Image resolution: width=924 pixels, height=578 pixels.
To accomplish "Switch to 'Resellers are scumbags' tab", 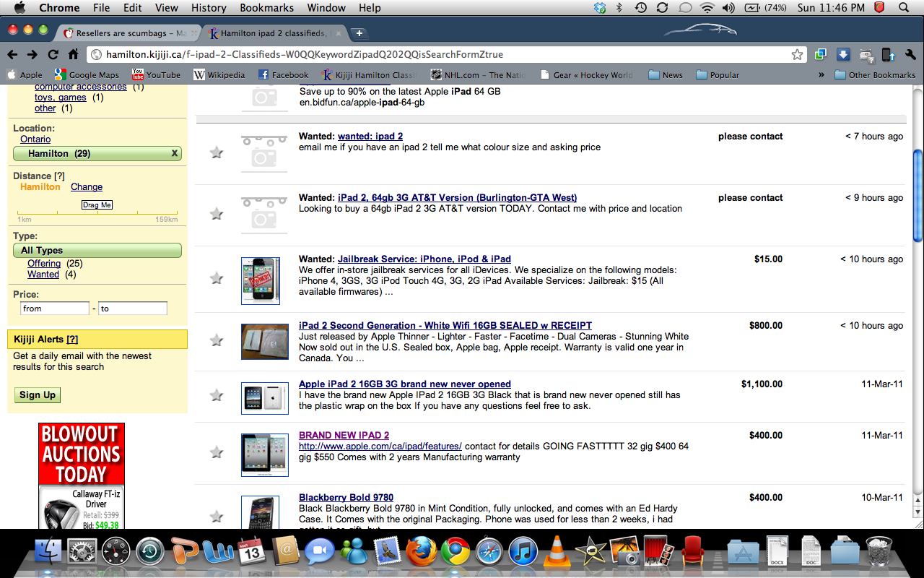I will coord(128,33).
